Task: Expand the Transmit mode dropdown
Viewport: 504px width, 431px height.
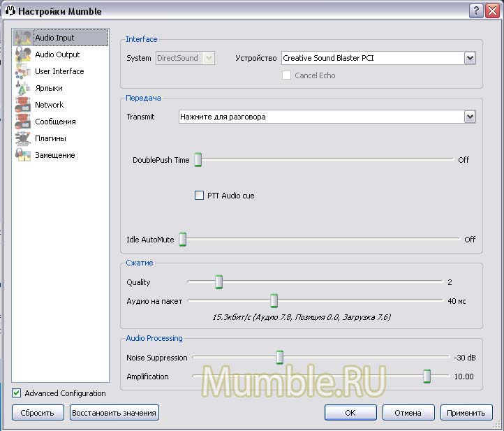Action: click(470, 117)
